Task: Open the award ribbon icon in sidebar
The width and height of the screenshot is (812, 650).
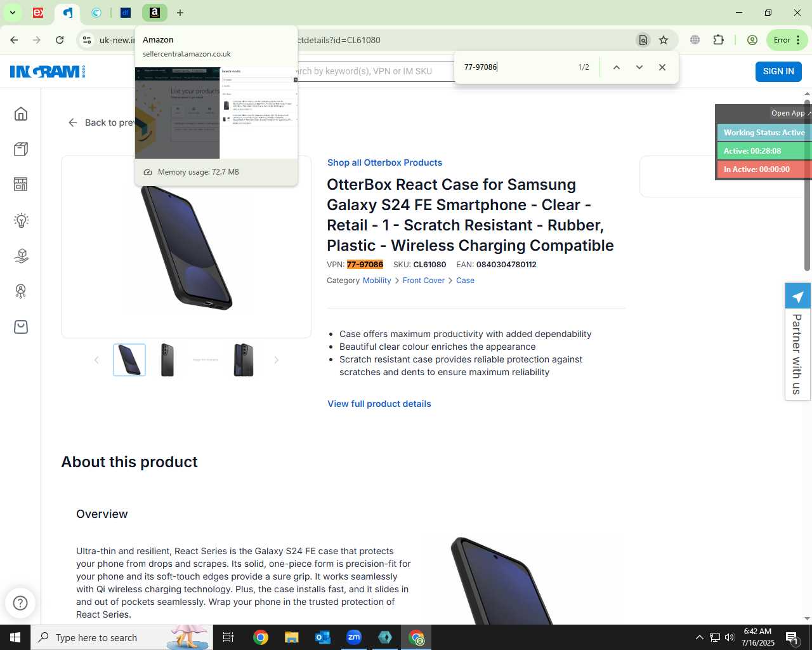Action: pyautogui.click(x=21, y=291)
